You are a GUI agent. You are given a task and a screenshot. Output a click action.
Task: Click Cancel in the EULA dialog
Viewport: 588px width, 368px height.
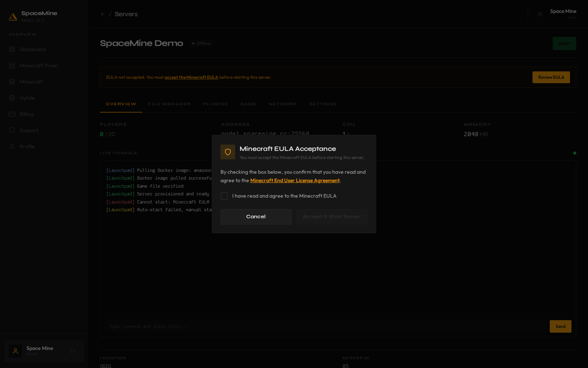tap(256, 217)
